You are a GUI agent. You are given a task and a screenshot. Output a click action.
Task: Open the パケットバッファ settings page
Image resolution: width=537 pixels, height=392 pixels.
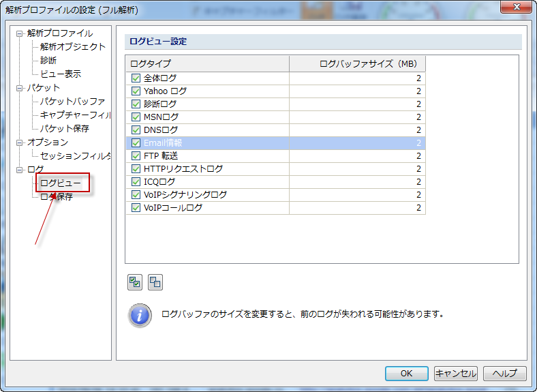(72, 102)
